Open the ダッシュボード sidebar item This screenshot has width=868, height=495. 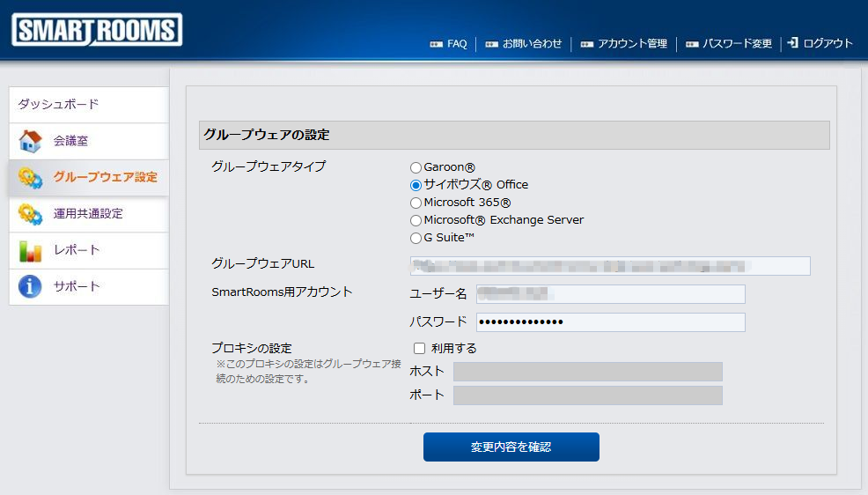coord(89,104)
